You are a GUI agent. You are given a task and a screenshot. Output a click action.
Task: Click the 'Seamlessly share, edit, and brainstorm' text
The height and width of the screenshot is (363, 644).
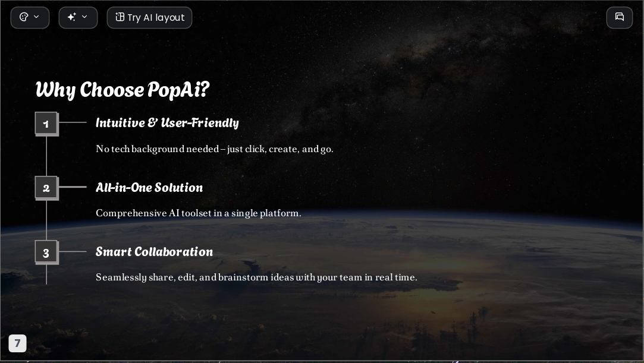click(256, 277)
